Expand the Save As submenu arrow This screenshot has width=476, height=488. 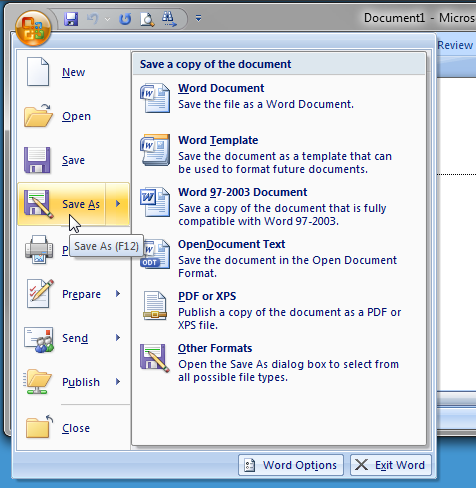(118, 204)
